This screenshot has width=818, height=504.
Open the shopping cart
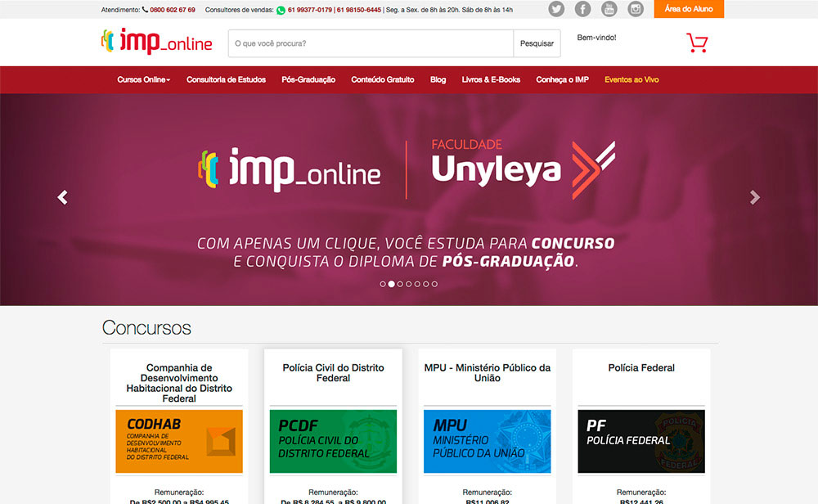[x=696, y=43]
